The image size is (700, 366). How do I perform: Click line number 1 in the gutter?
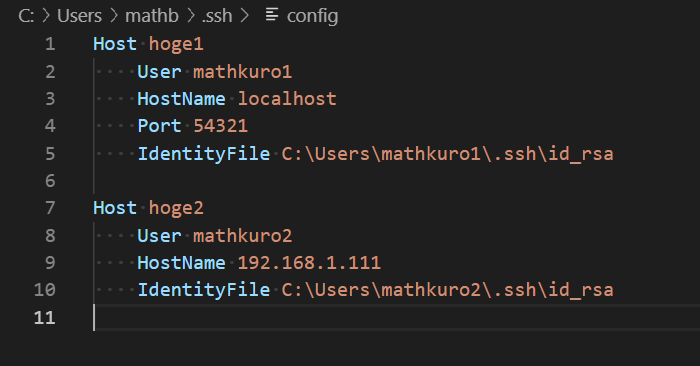[x=50, y=44]
